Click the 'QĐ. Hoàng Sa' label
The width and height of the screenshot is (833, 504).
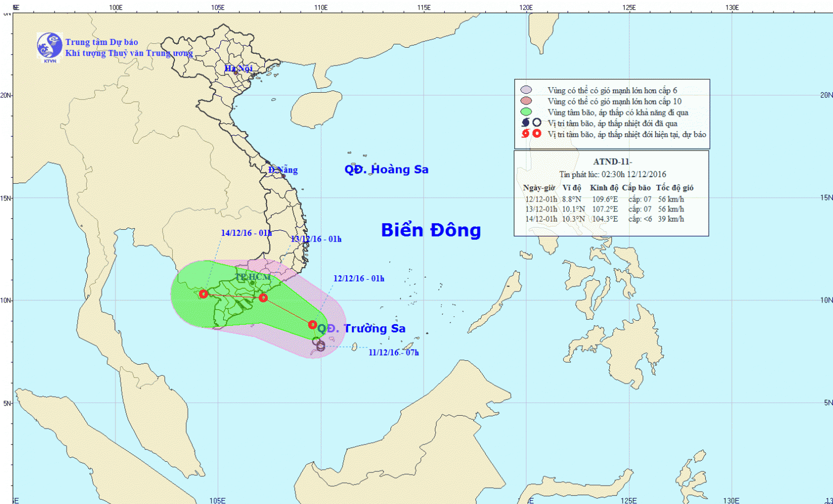pos(387,169)
